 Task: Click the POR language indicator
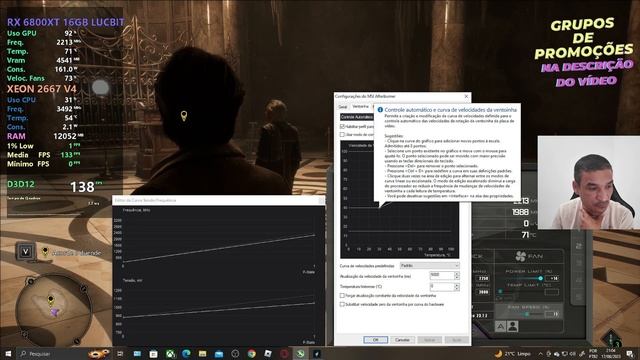593,353
